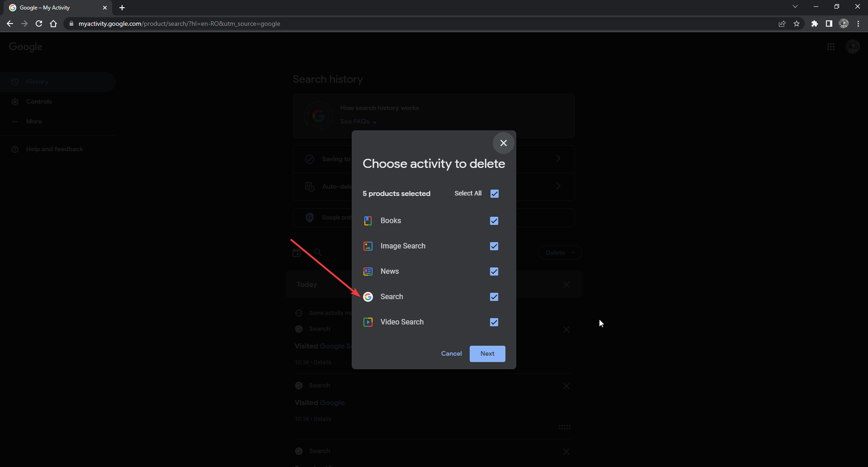Bookmark this page with the star
Screen dimensions: 868x467
tap(796, 24)
